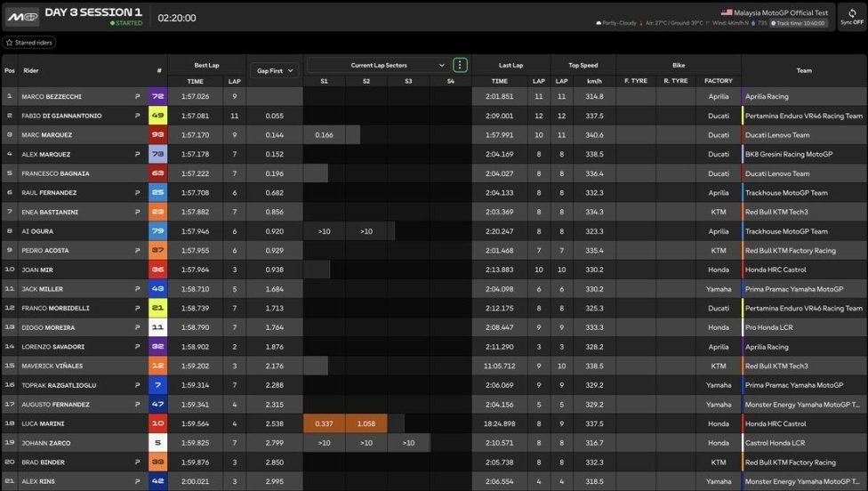Click the Best Lap column header
This screenshot has width=868, height=491.
(x=206, y=65)
